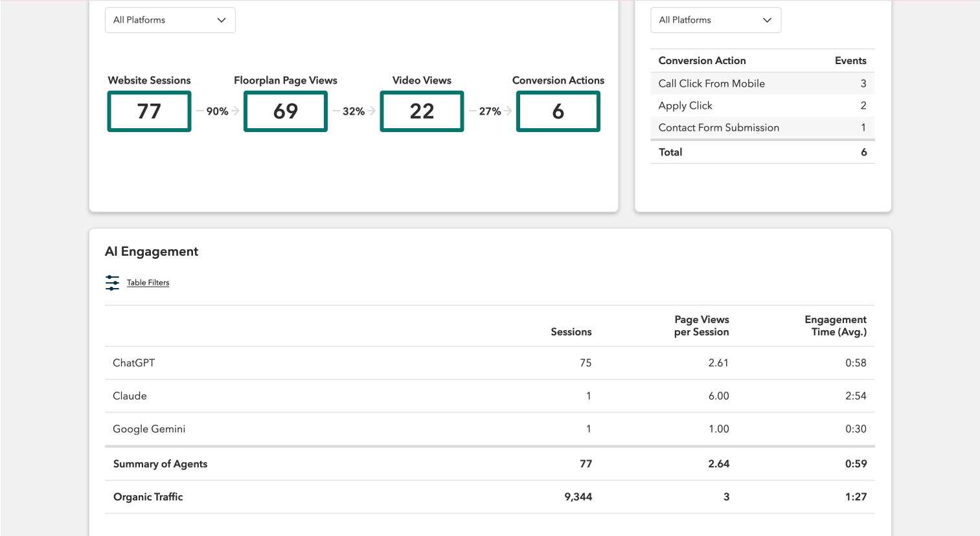The image size is (980, 536).
Task: Select the Video Views 22 box
Action: click(422, 111)
